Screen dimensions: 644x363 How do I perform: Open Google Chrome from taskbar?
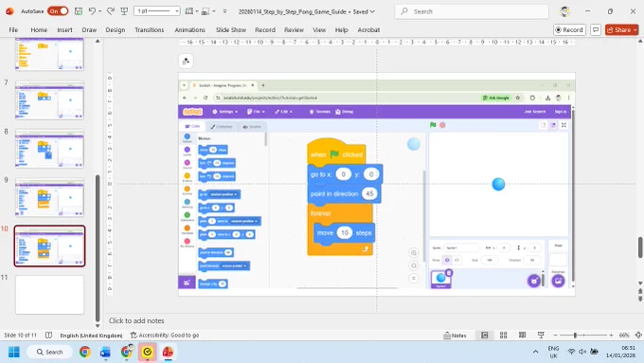coord(85,352)
